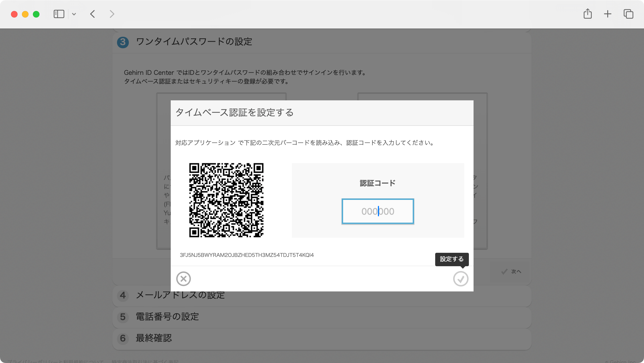Toggle the Safari sidebar icon
Viewport: 644px width, 363px height.
coord(59,14)
